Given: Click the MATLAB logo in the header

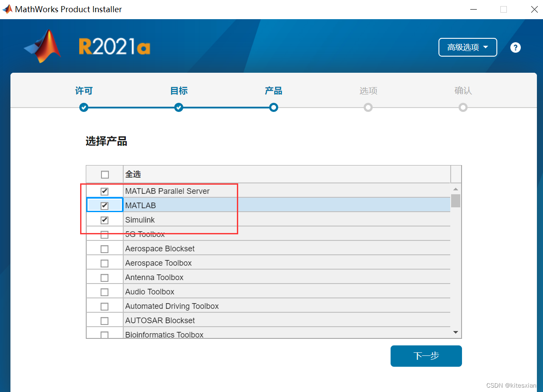Looking at the screenshot, I should coord(43,46).
